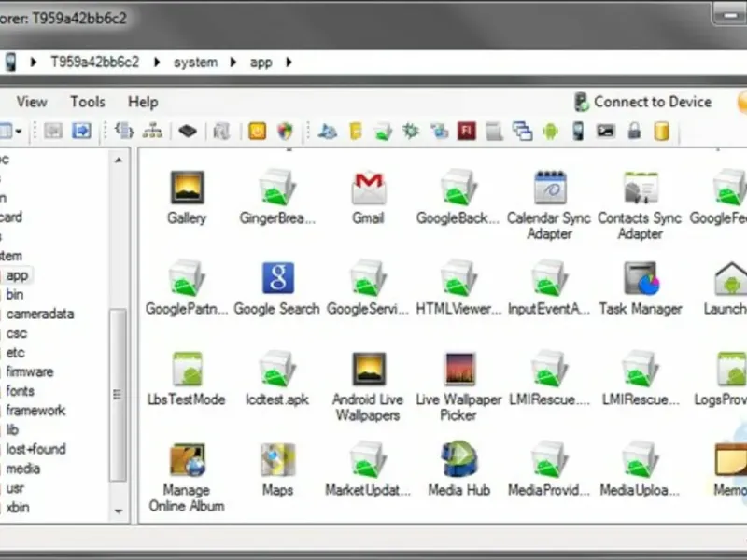This screenshot has height=560, width=747.
Task: Select the xbin folder in tree
Action: pos(18,508)
